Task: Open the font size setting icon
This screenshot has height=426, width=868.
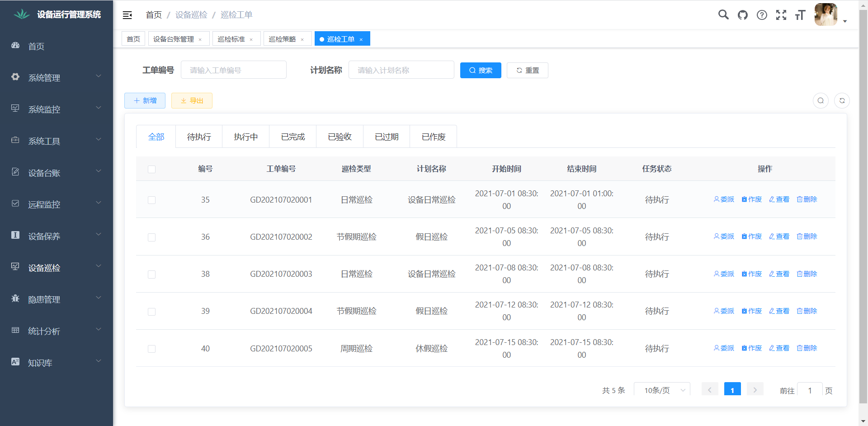Action: pos(800,15)
